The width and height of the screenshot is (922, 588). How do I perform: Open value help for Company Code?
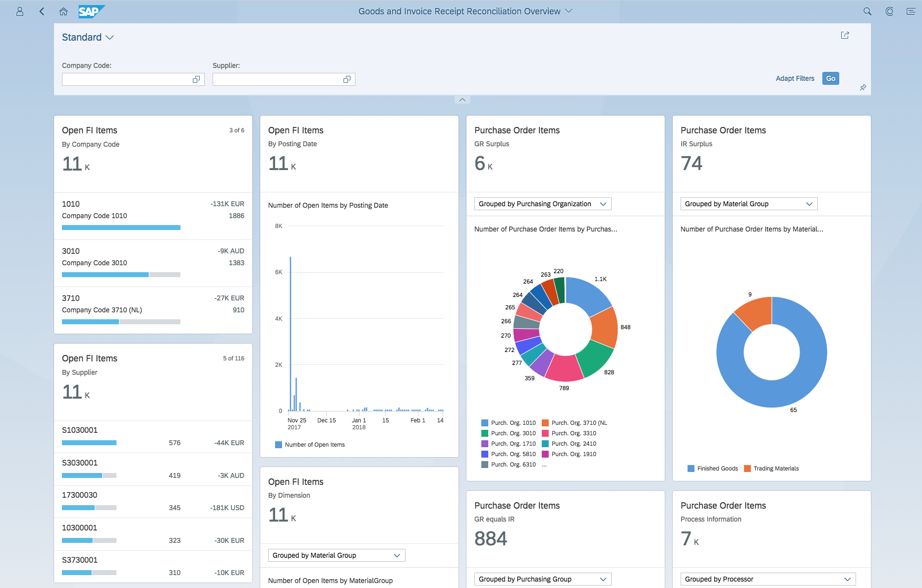click(196, 79)
